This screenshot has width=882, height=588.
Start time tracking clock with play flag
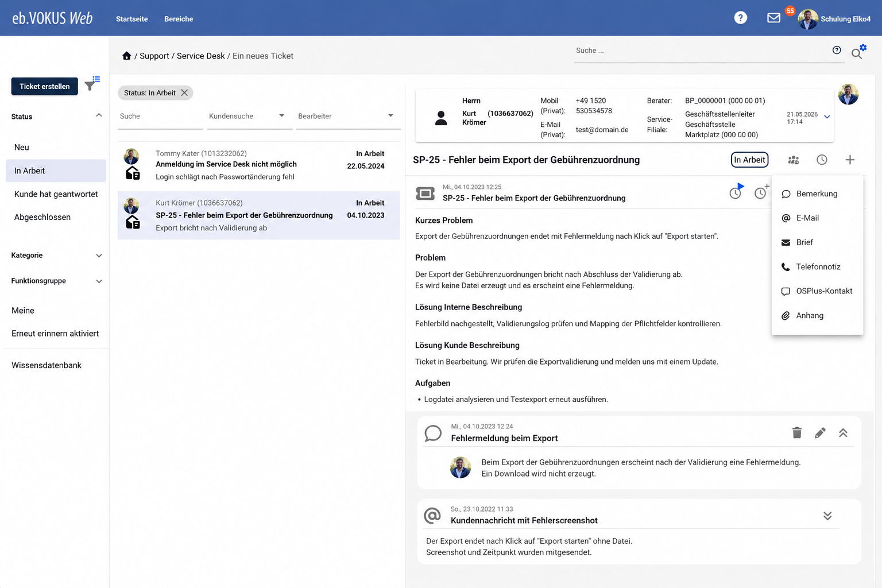tap(736, 192)
